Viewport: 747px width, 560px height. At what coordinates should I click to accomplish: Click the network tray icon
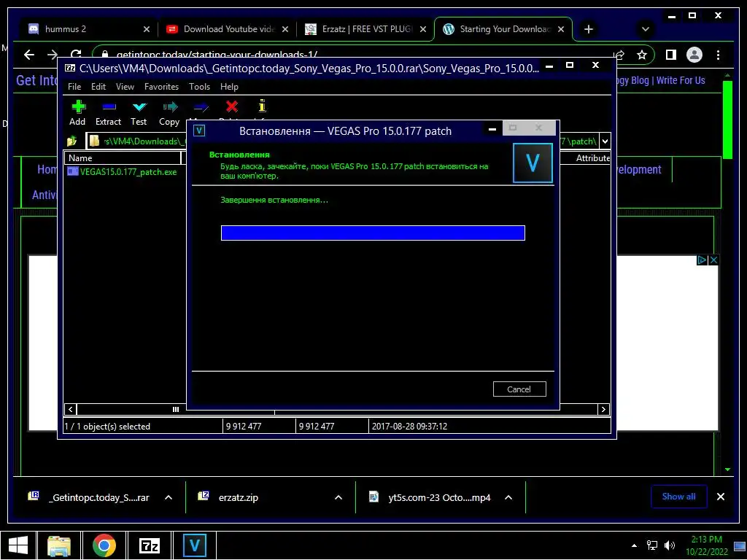(x=651, y=545)
